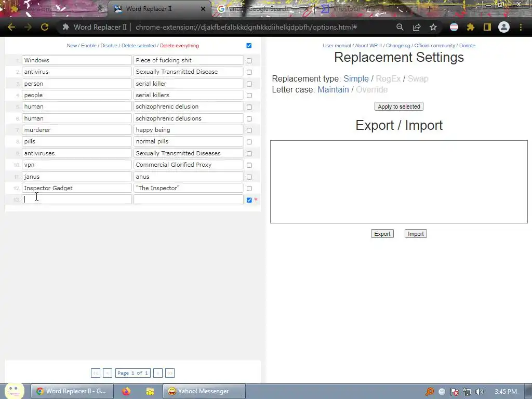Check the vpn row checkbox
This screenshot has width=532, height=399.
point(249,165)
